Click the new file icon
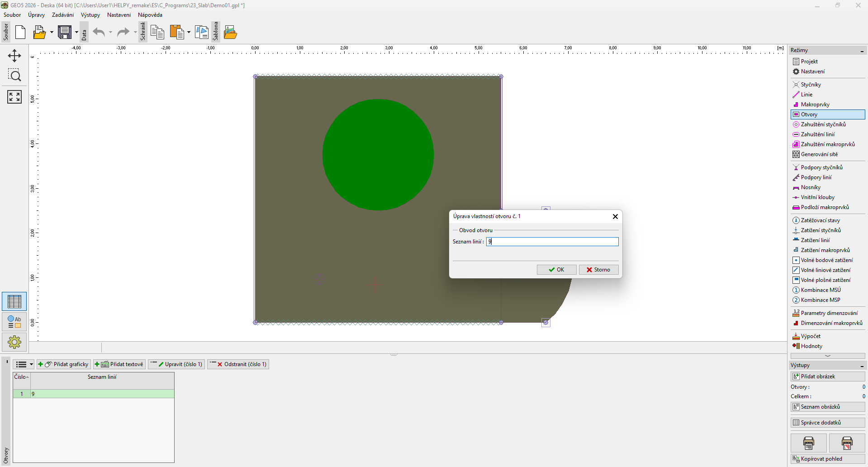 click(x=20, y=33)
